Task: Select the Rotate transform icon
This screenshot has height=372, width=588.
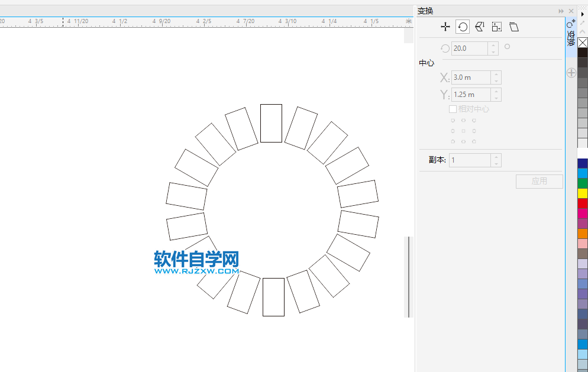Action: point(463,26)
